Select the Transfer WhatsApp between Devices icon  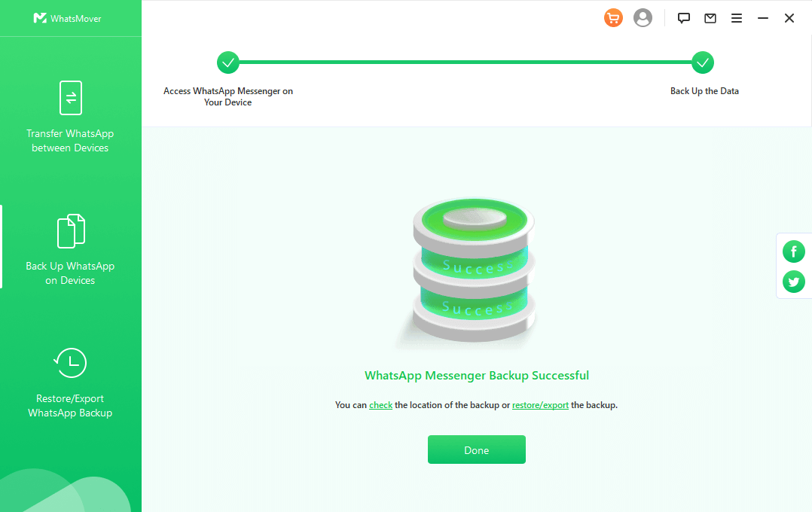pos(71,98)
